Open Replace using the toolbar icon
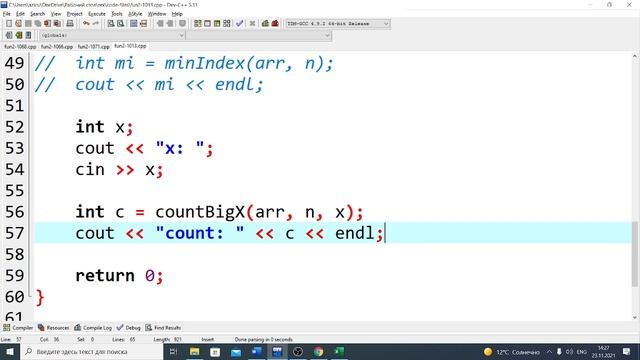Screen dimensions: 640x360 pyautogui.click(x=120, y=24)
